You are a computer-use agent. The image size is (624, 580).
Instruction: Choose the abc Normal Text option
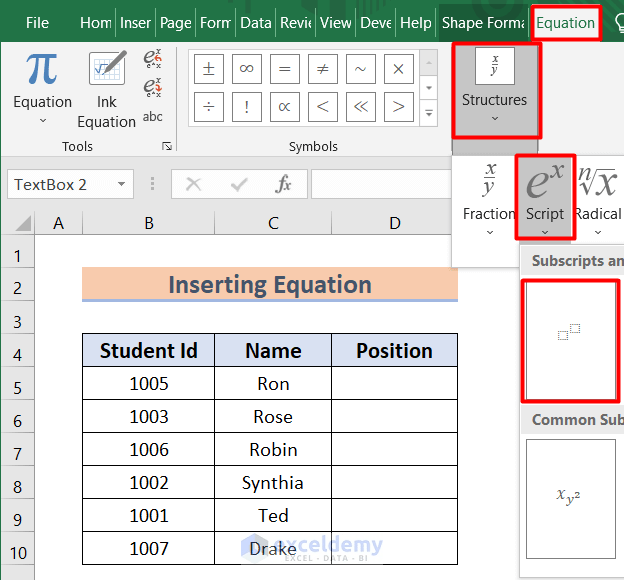pyautogui.click(x=152, y=117)
